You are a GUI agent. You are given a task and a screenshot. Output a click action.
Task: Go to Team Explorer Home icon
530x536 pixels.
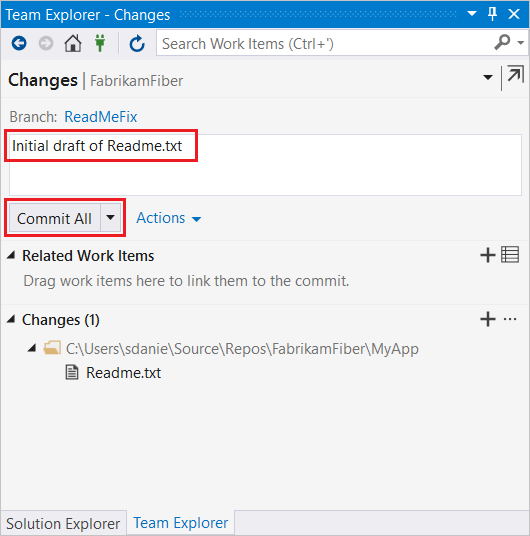(x=73, y=43)
